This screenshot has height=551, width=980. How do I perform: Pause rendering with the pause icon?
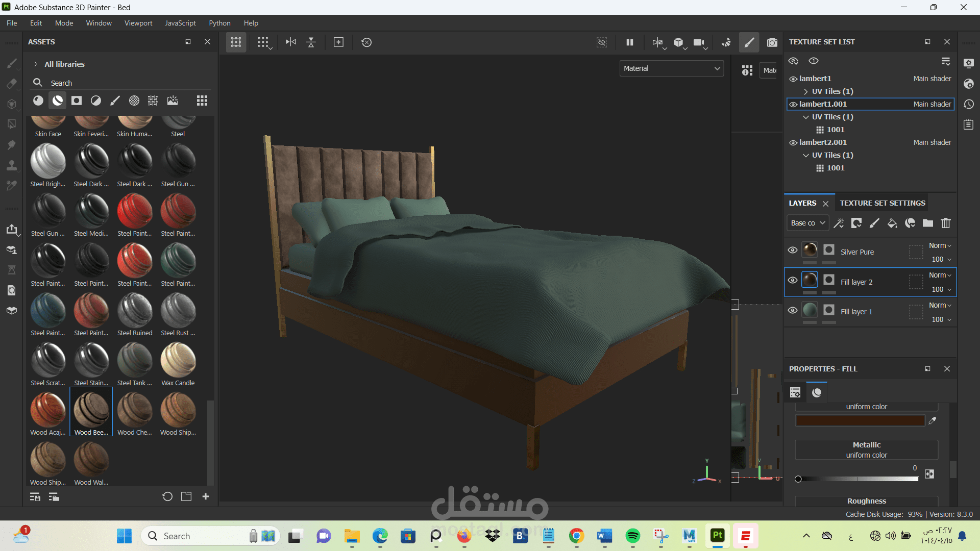tap(629, 42)
